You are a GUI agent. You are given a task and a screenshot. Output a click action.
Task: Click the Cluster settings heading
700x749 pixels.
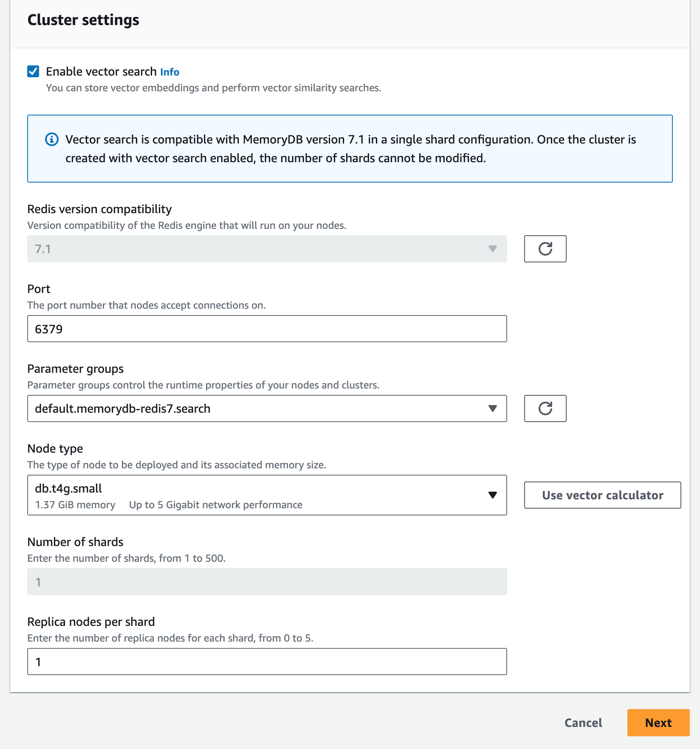tap(83, 20)
